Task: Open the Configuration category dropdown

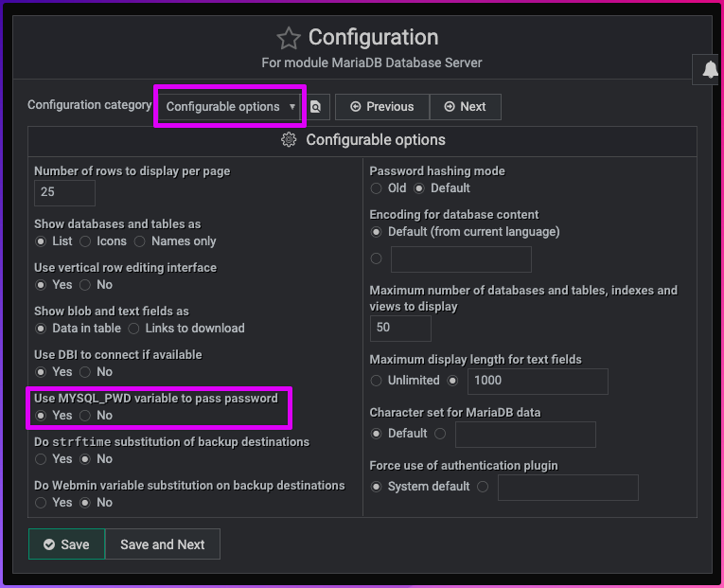Action: click(x=230, y=107)
